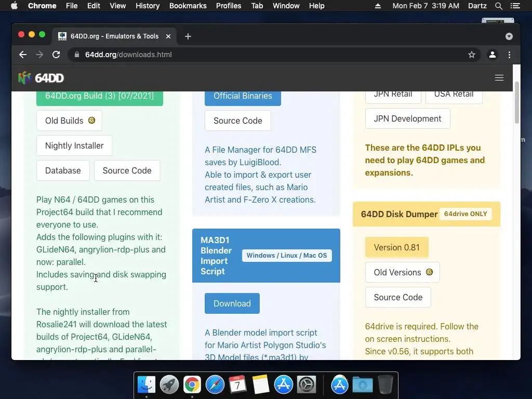The image size is (532, 399).
Task: Open Spotlight search in menu bar
Action: click(x=498, y=6)
